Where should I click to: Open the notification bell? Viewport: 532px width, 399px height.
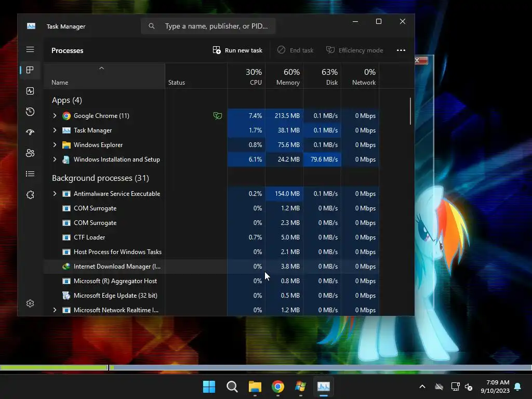pos(518,387)
